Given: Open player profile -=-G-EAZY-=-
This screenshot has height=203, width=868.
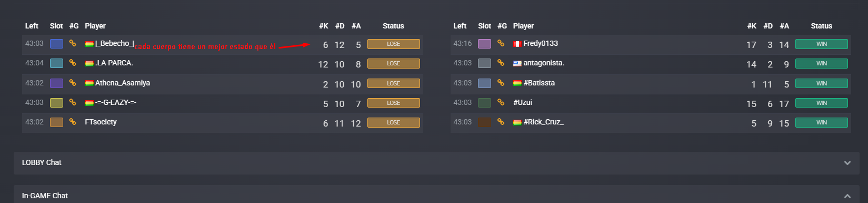Looking at the screenshot, I should coord(116,102).
